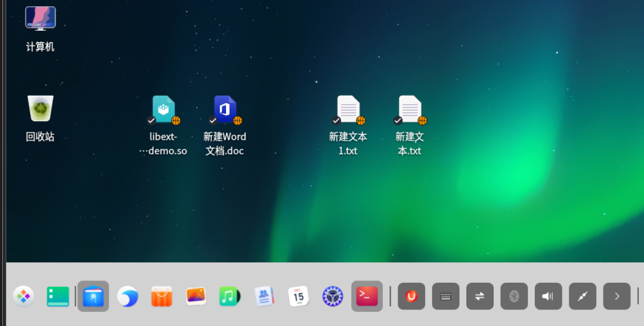Open the launcher from the dock
644x326 pixels.
coord(23,296)
